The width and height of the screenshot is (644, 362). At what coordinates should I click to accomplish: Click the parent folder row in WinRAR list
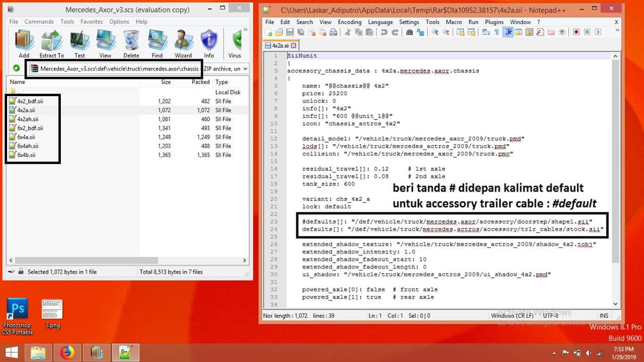point(128,92)
